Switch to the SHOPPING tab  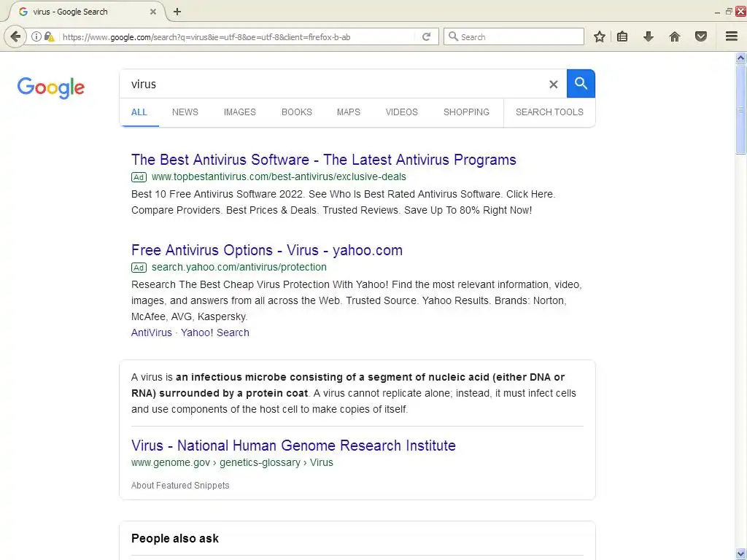466,112
